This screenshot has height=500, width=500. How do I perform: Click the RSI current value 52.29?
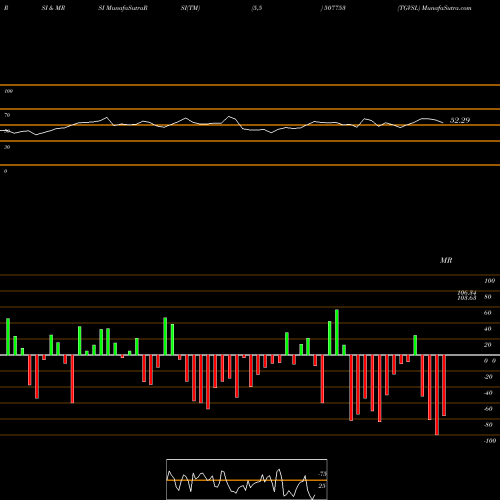[x=460, y=120]
